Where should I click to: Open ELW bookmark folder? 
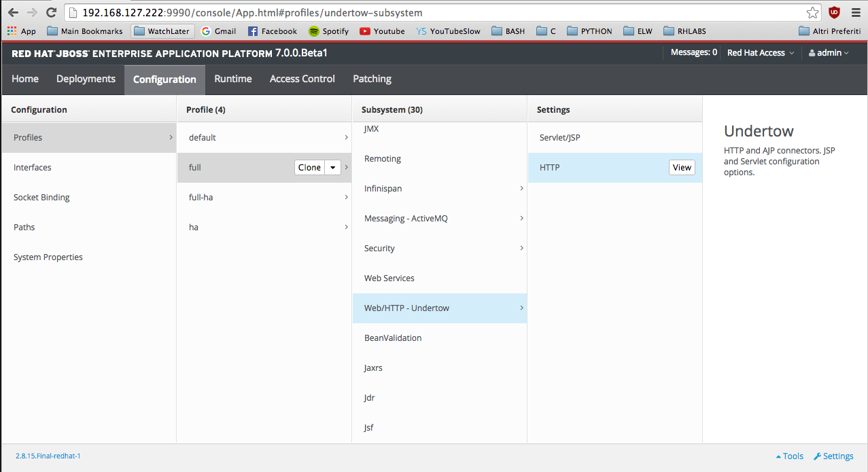pyautogui.click(x=638, y=31)
